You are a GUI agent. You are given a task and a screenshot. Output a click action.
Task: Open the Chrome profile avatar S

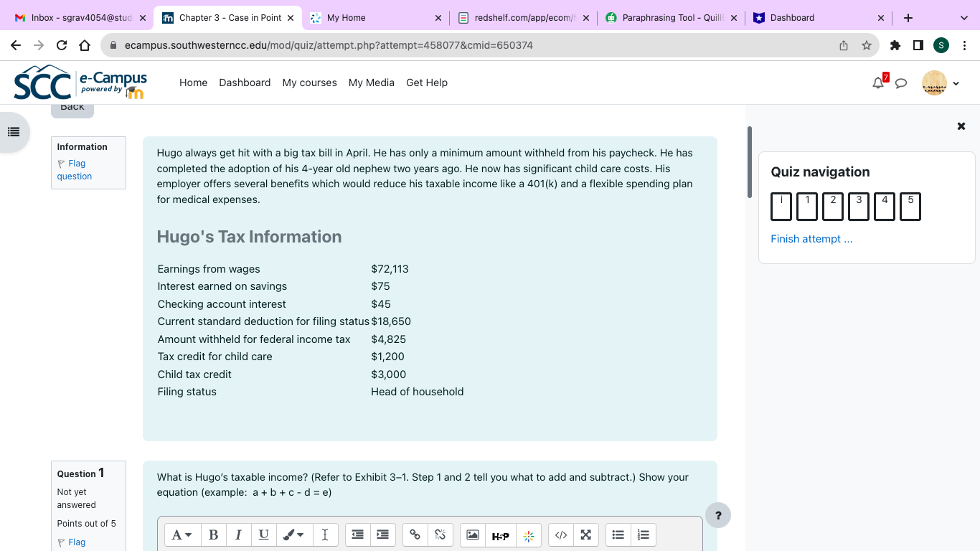941,45
